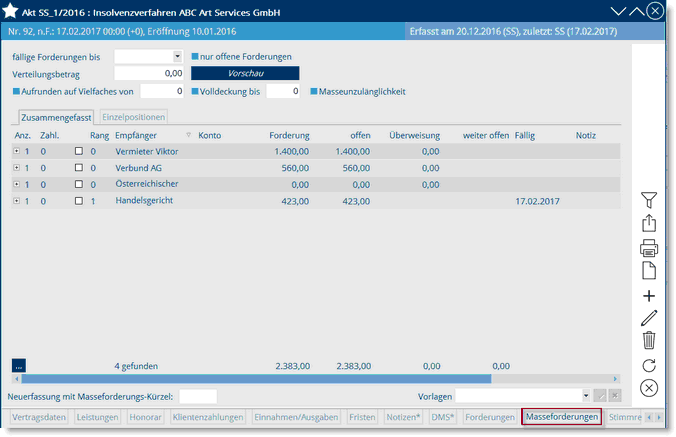Click the export share icon
The image size is (676, 437).
(649, 223)
